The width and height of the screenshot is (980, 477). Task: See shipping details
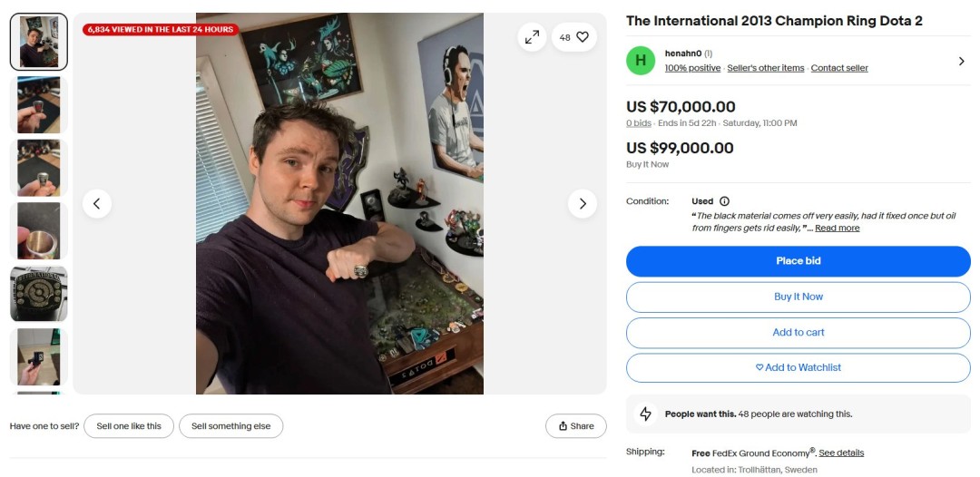tap(841, 453)
